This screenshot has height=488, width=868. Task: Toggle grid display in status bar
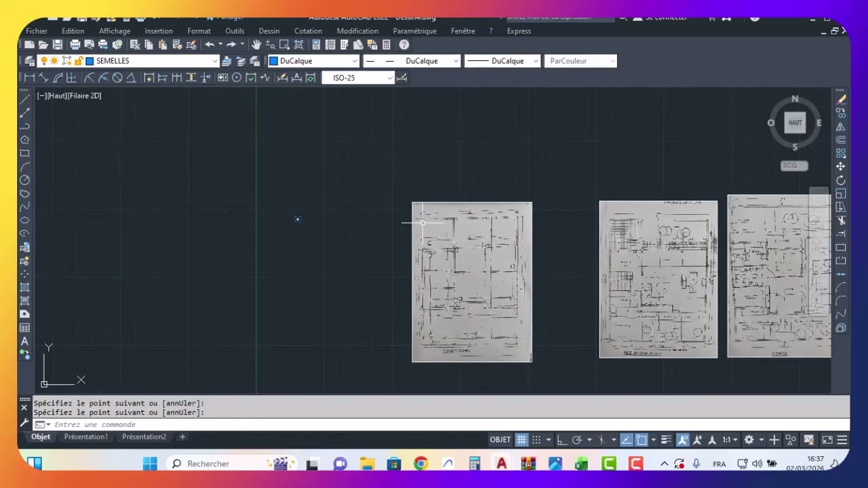(x=521, y=440)
